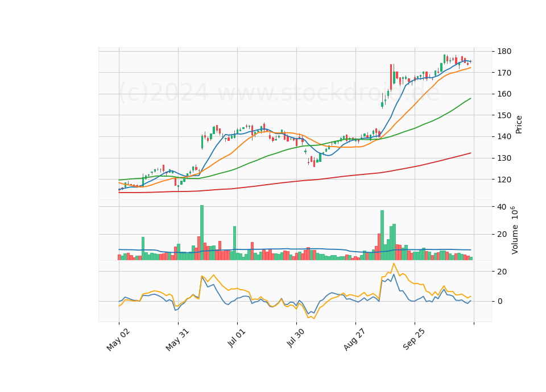
Task: Click the 0 tick on oscillator axis
Action: [500, 302]
